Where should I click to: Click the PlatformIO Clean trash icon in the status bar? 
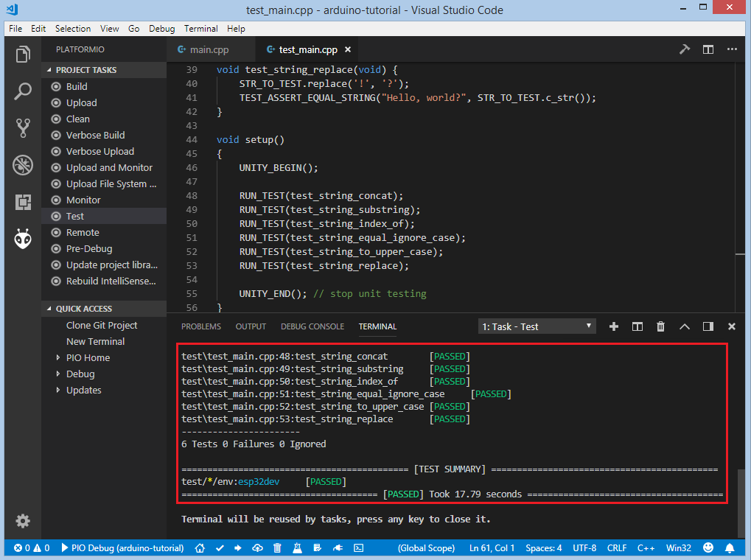point(277,548)
